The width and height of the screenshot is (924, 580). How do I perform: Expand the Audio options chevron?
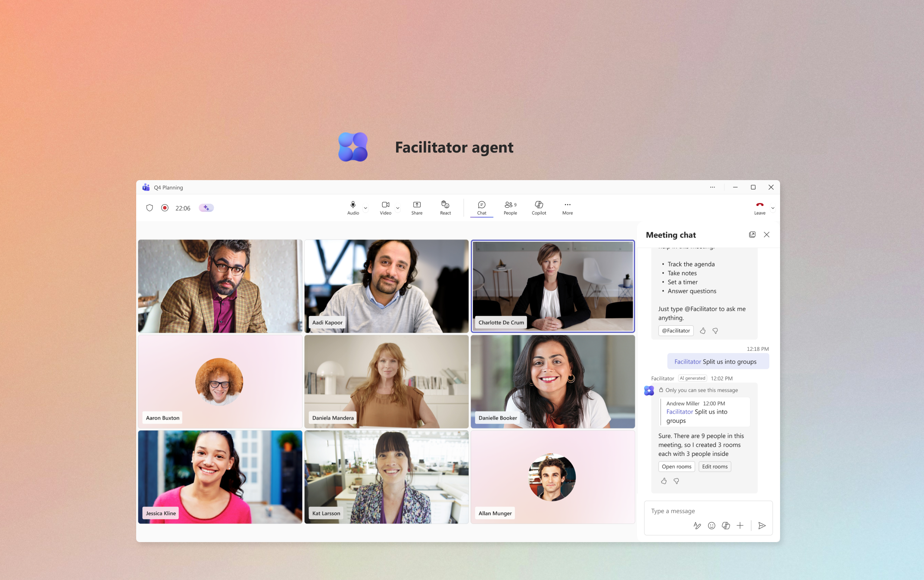point(365,208)
